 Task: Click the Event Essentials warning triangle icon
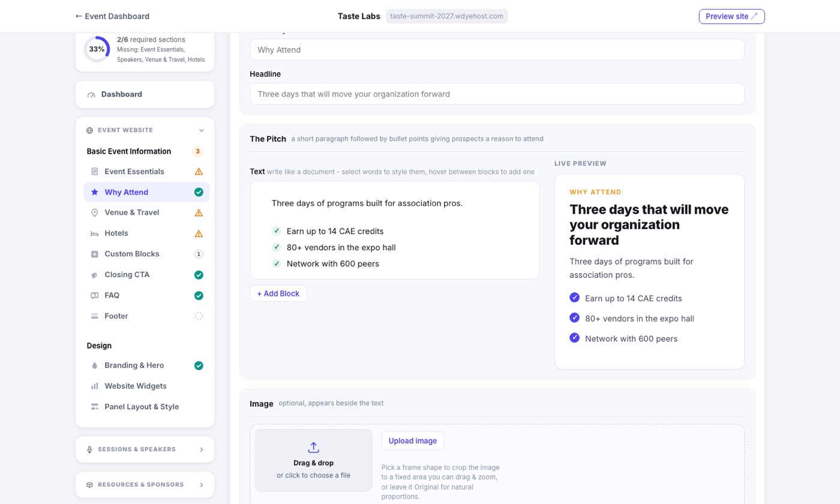point(199,172)
